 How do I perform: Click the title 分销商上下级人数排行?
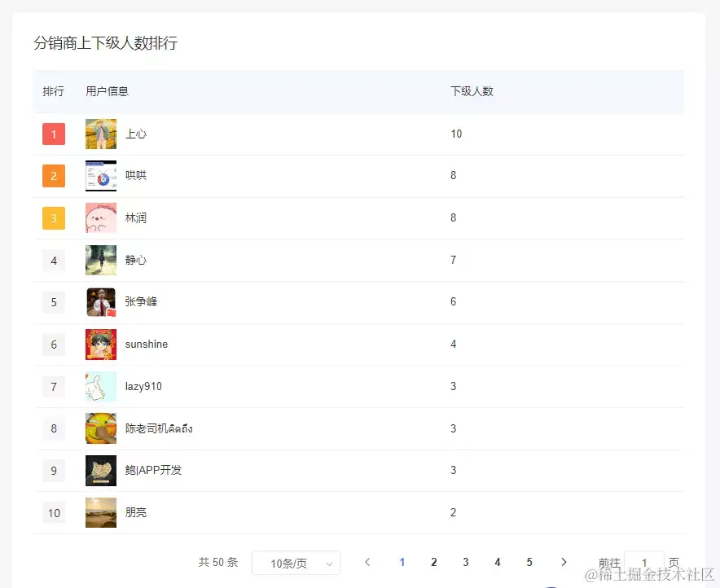[x=106, y=43]
